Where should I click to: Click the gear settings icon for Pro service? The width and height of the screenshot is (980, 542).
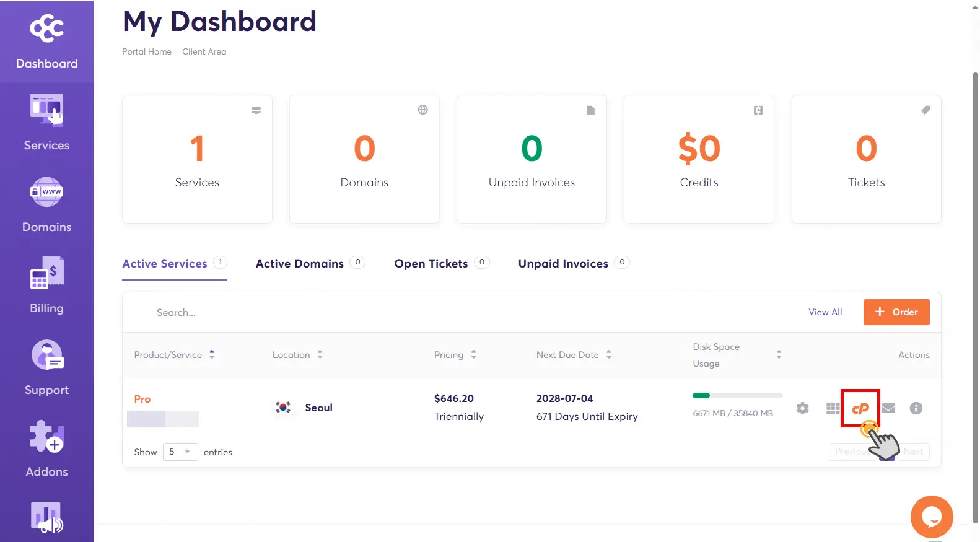tap(802, 408)
